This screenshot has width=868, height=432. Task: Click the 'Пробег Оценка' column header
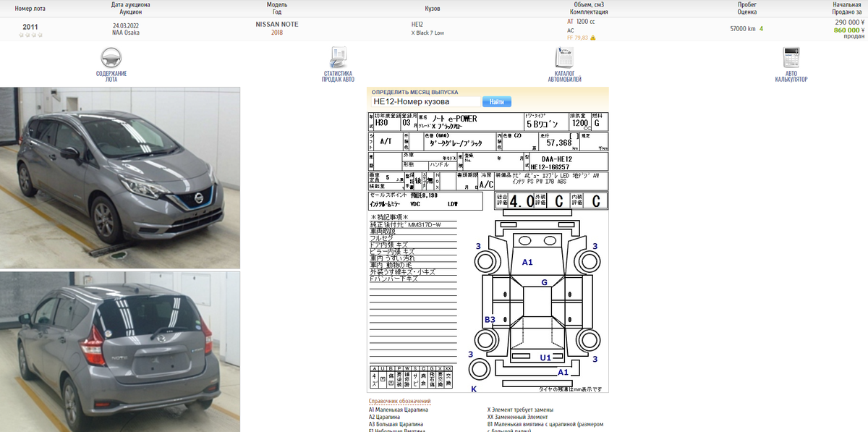click(x=747, y=8)
